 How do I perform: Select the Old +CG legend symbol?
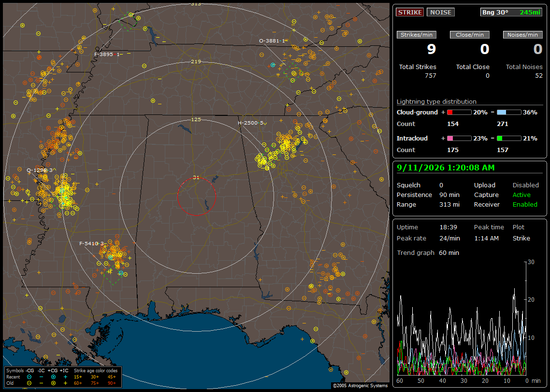(53, 383)
